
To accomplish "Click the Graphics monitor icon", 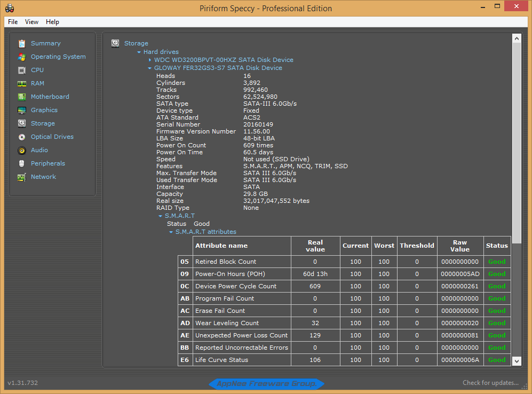I will click(x=22, y=111).
